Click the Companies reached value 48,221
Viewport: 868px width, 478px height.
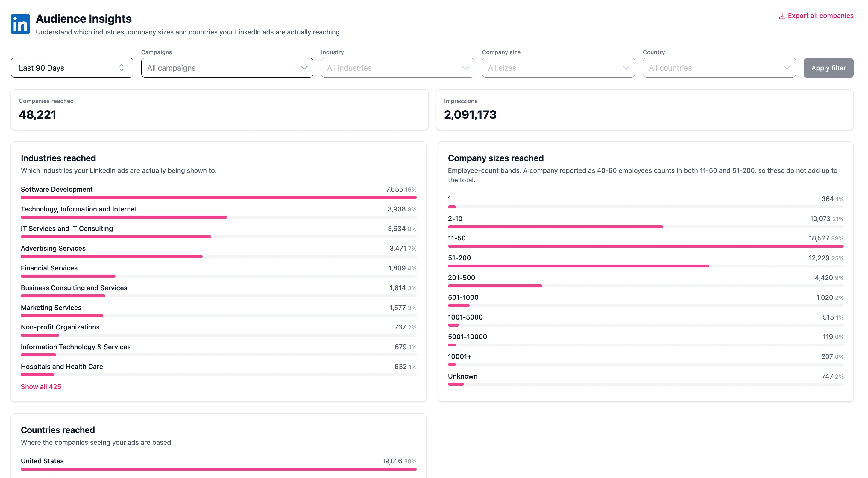[37, 115]
